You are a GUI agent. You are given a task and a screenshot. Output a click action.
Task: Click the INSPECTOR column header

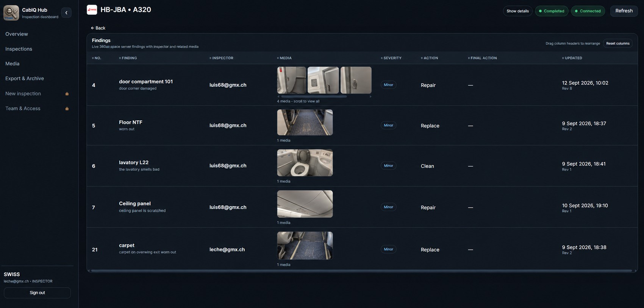coord(221,58)
